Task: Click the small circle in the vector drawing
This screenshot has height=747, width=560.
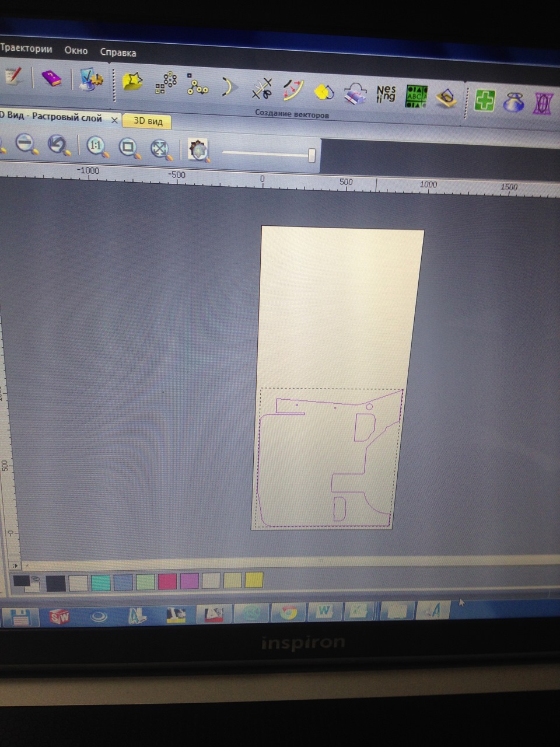Action: click(369, 406)
